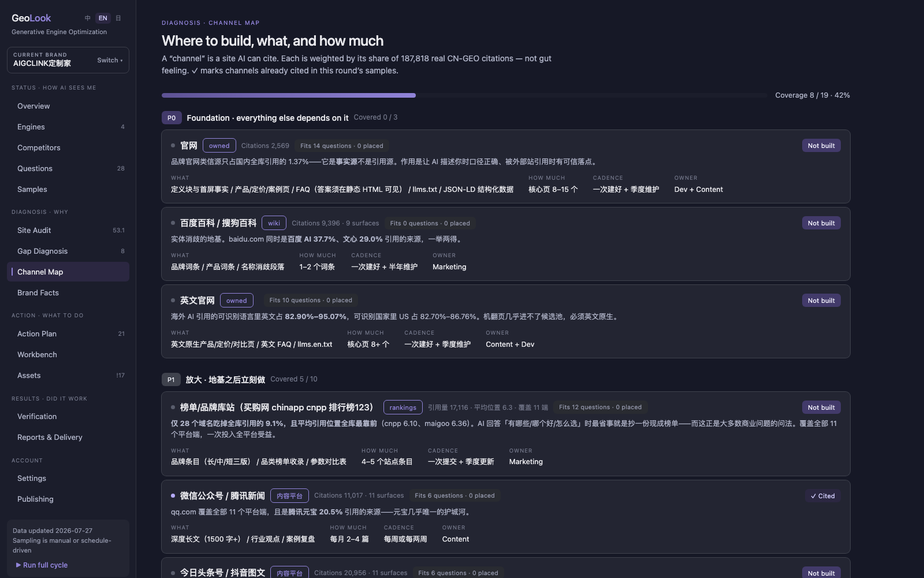Click "Fits 10 questions · 0 placed" chip

tap(311, 301)
